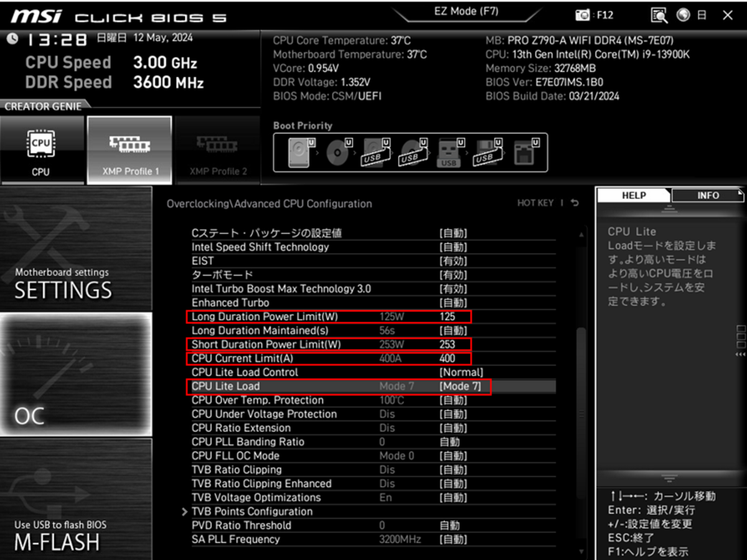Click the 日 language indicator

tap(702, 15)
